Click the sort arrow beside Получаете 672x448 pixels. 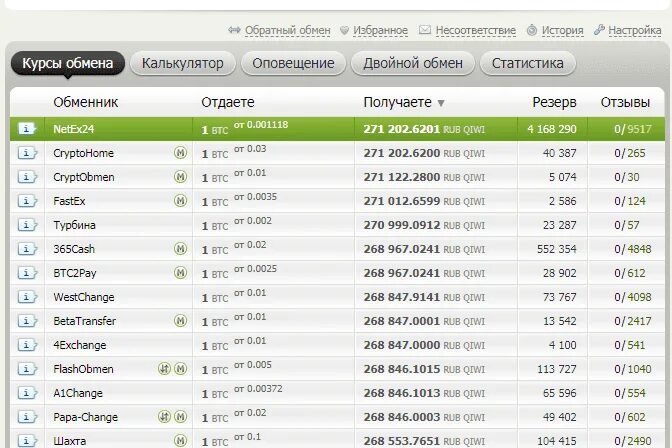[441, 103]
